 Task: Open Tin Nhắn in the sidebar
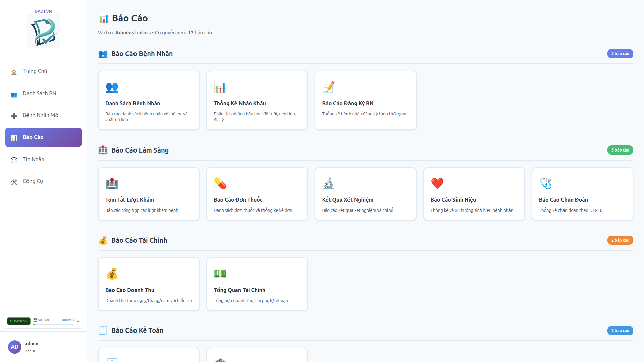click(43, 160)
